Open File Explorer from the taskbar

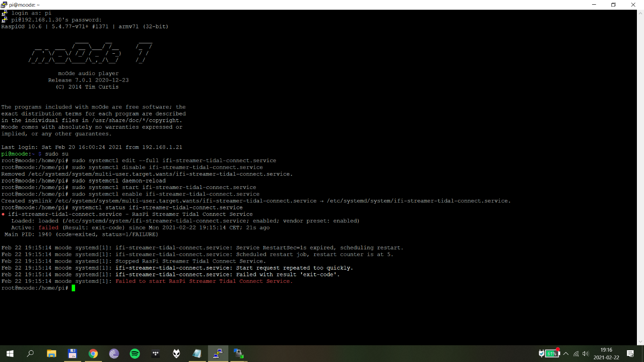point(51,354)
